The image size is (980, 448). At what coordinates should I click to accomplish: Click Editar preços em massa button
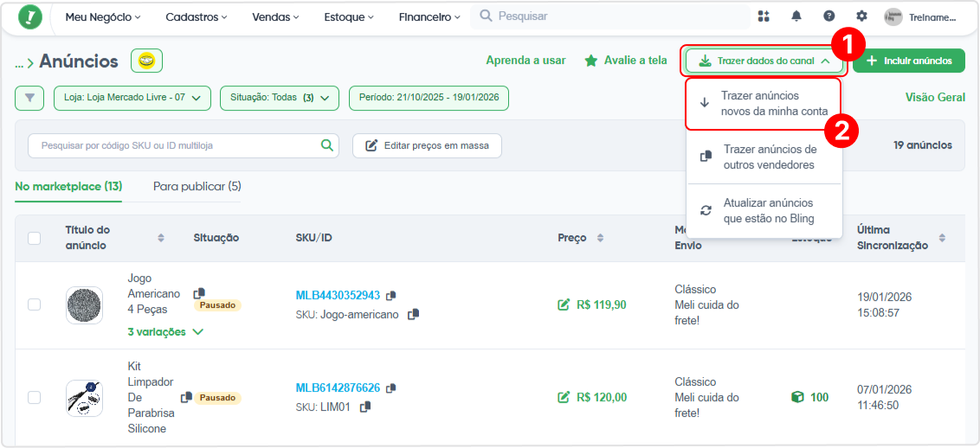tap(427, 145)
